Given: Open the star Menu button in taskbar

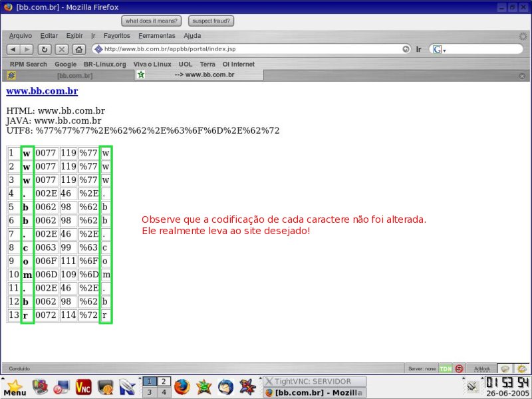Looking at the screenshot, I should [x=15, y=388].
